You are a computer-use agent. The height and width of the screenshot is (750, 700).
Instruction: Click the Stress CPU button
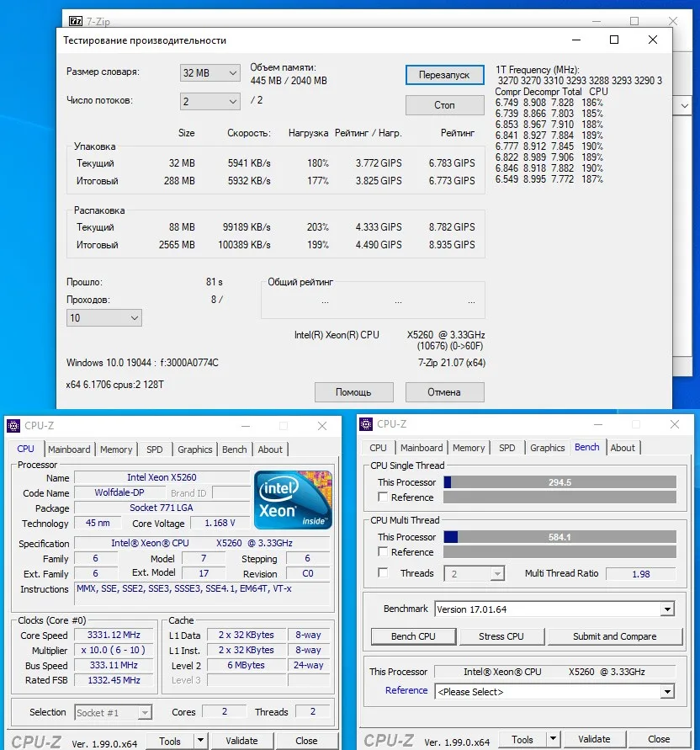[x=501, y=636]
